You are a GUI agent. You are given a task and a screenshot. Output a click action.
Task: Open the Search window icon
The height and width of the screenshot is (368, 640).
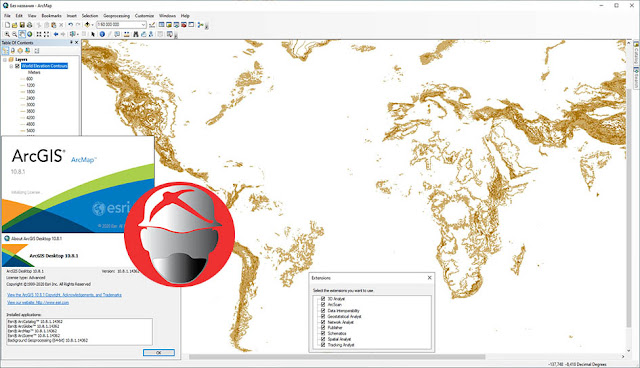176,25
